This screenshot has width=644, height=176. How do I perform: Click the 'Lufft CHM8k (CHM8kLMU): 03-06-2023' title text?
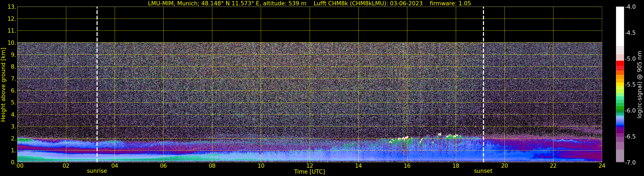368,3
